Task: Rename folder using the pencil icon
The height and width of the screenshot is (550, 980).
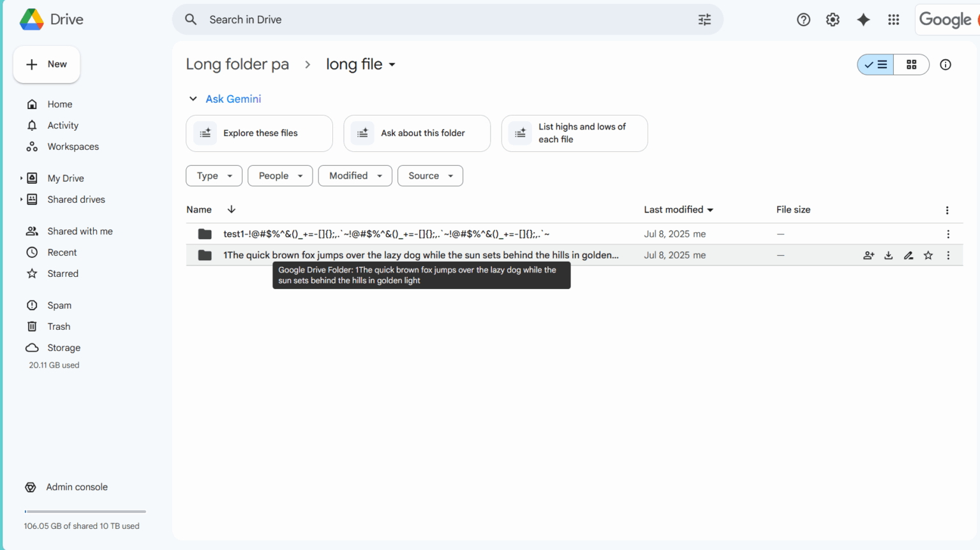Action: pyautogui.click(x=908, y=255)
